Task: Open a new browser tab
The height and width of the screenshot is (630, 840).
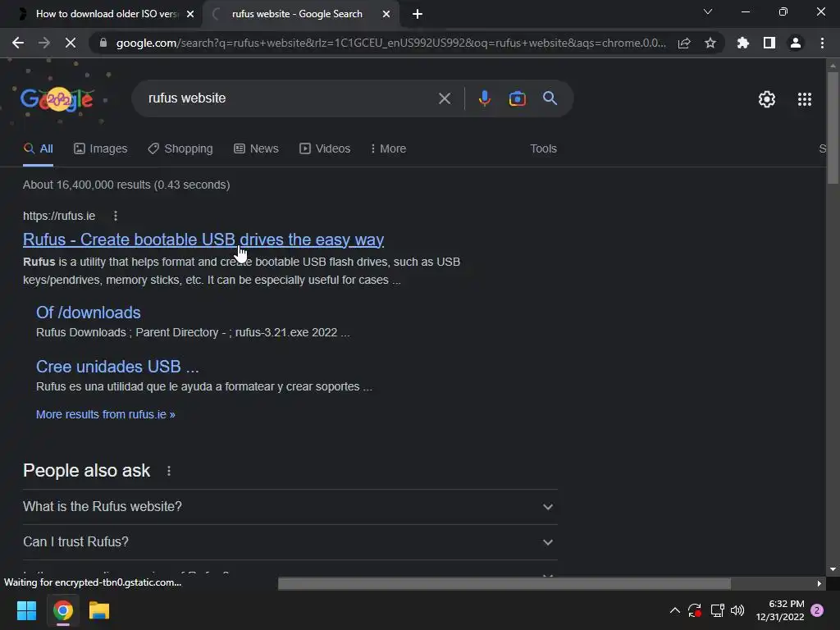Action: click(x=418, y=14)
